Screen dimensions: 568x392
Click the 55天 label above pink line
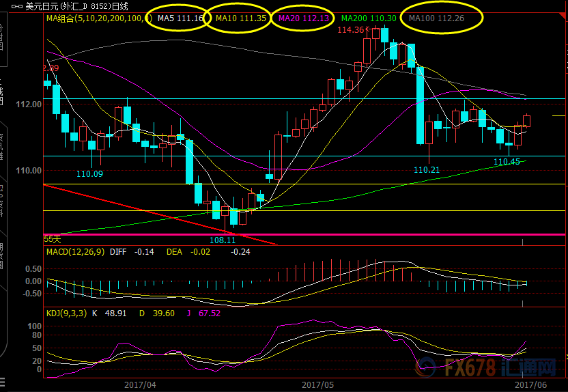53,239
